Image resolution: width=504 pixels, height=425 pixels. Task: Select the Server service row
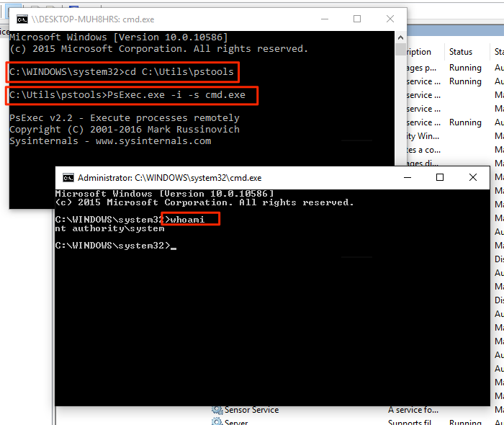(x=238, y=421)
